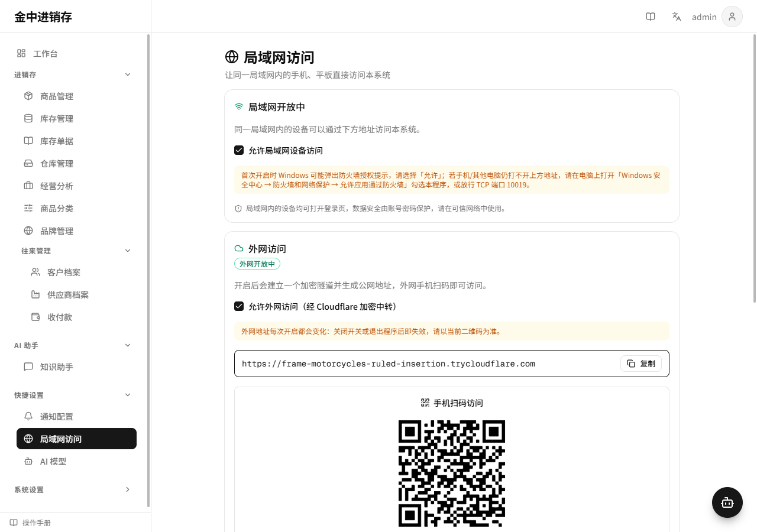Click the 经营分析 briefcase icon

tap(28, 186)
